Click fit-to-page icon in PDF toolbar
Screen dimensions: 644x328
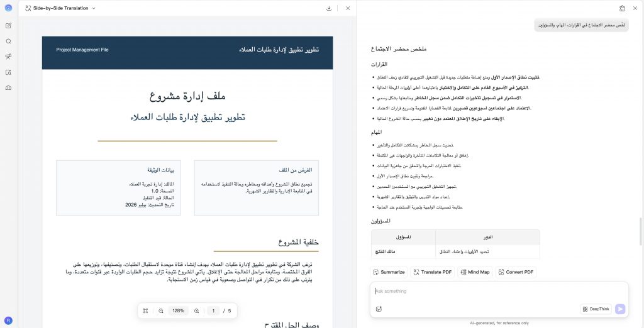(145, 311)
